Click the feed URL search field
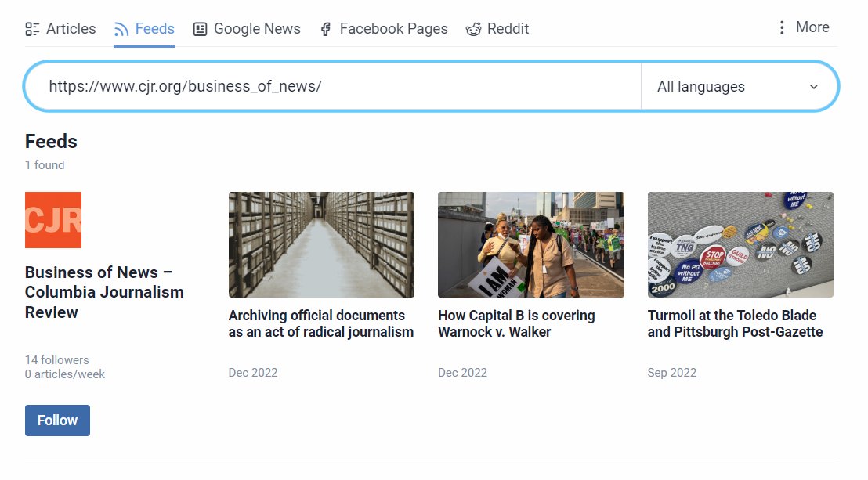This screenshot has height=480, width=868. point(332,86)
